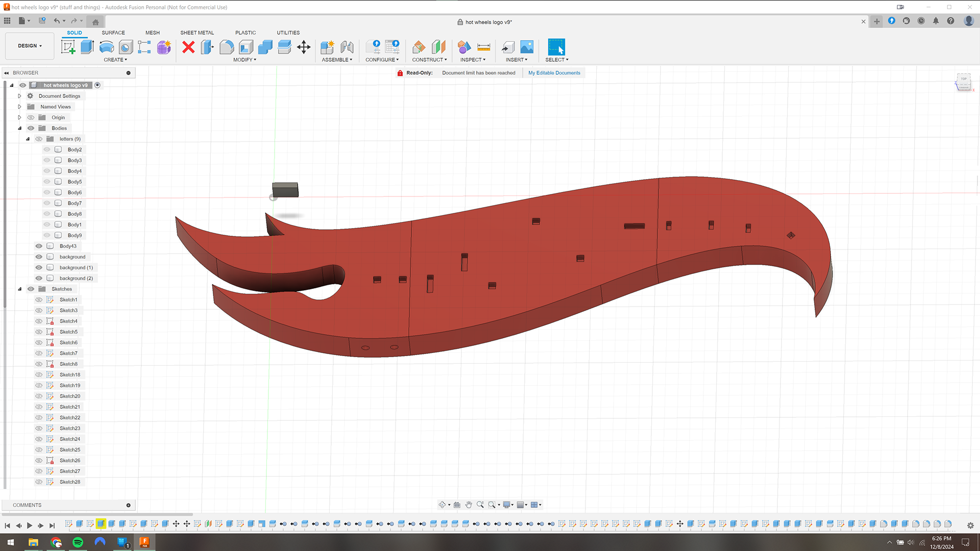Select the Insert Canvas image tool
The height and width of the screenshot is (551, 980).
click(527, 47)
